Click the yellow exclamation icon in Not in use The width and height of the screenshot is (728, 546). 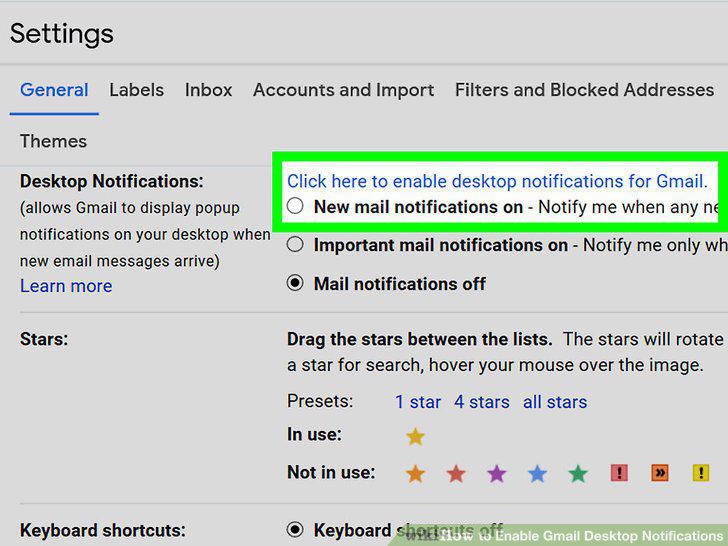click(701, 473)
